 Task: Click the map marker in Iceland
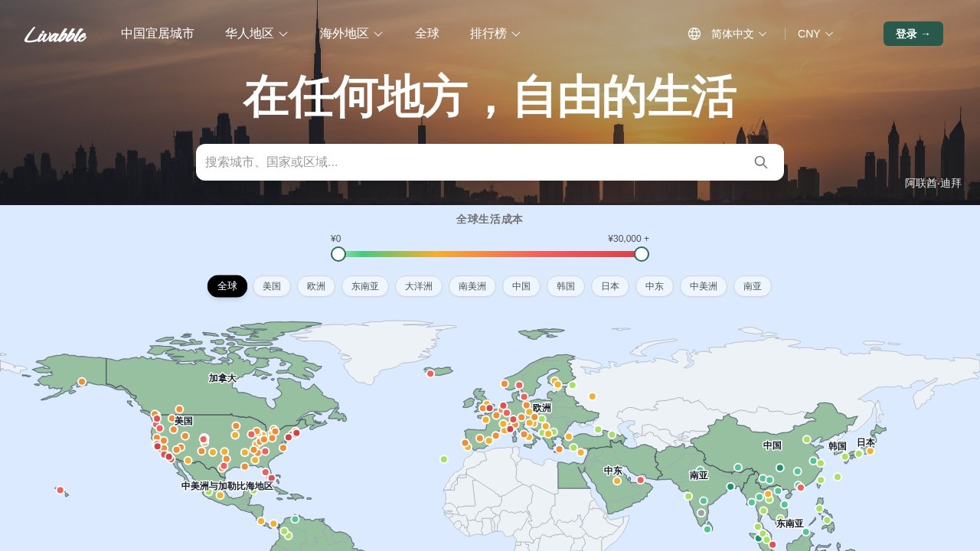coord(430,373)
